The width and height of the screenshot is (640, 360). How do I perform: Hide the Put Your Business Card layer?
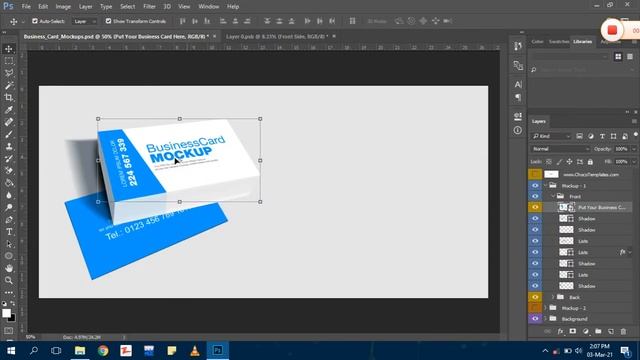click(x=535, y=207)
